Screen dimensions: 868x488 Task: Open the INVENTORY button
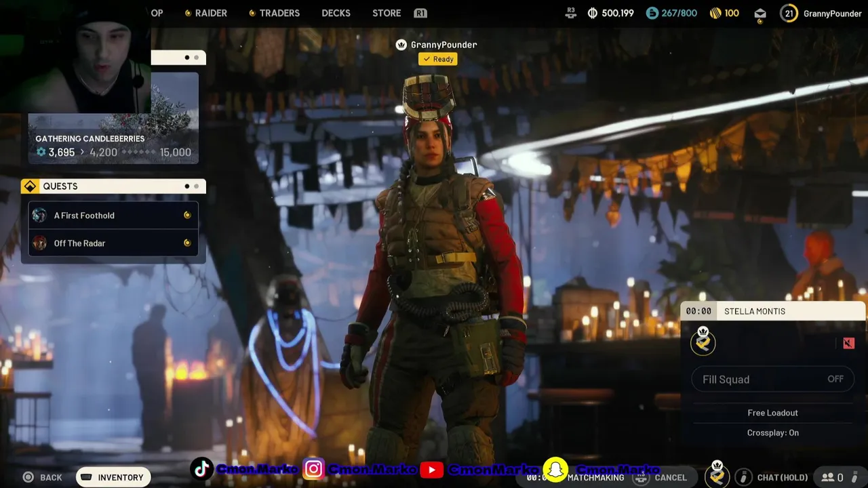113,477
